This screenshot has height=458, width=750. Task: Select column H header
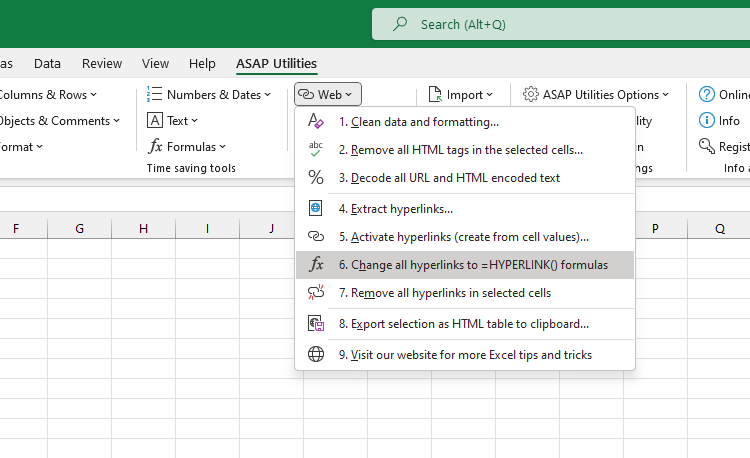coord(143,229)
